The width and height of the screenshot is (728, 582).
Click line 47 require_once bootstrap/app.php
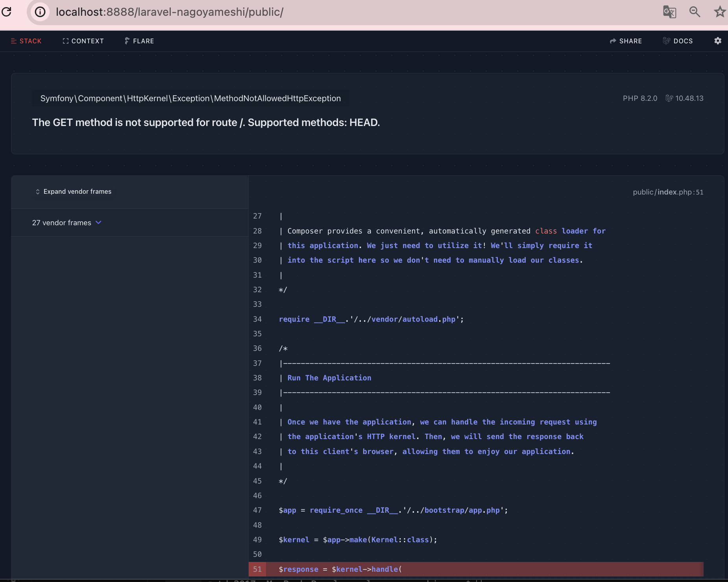pyautogui.click(x=393, y=510)
